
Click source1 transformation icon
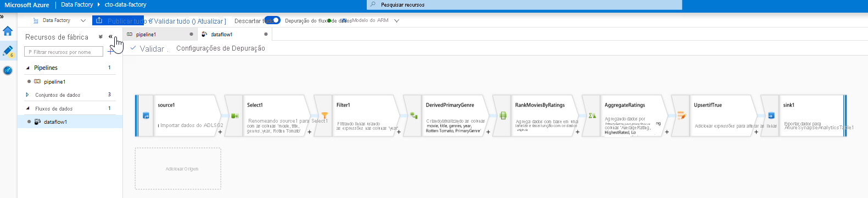coord(146,116)
